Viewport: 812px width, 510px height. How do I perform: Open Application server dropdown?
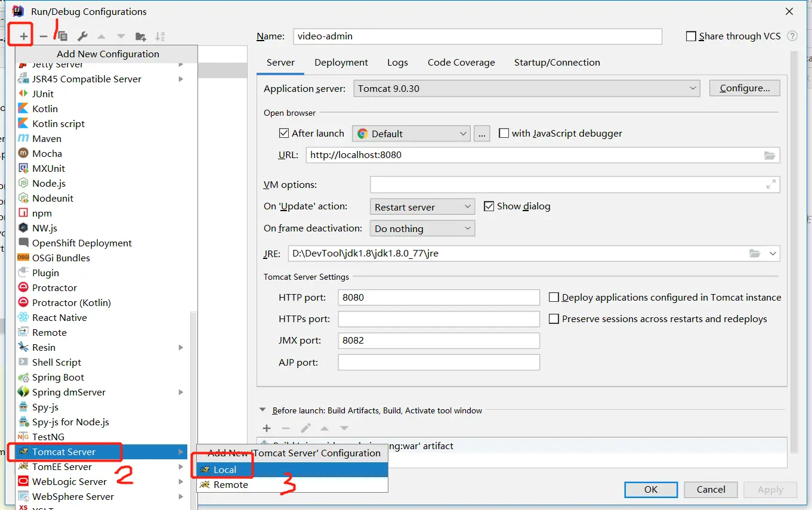click(527, 88)
